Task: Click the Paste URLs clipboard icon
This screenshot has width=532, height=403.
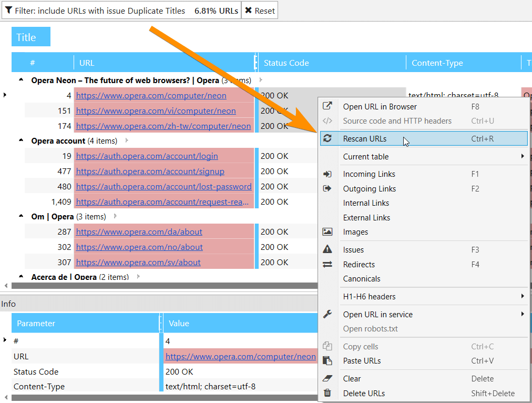Action: [x=328, y=360]
